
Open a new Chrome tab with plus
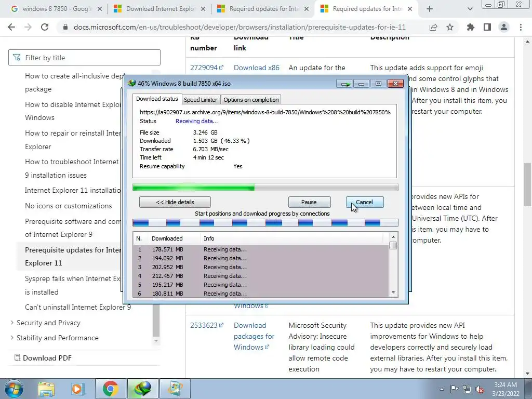tap(430, 9)
